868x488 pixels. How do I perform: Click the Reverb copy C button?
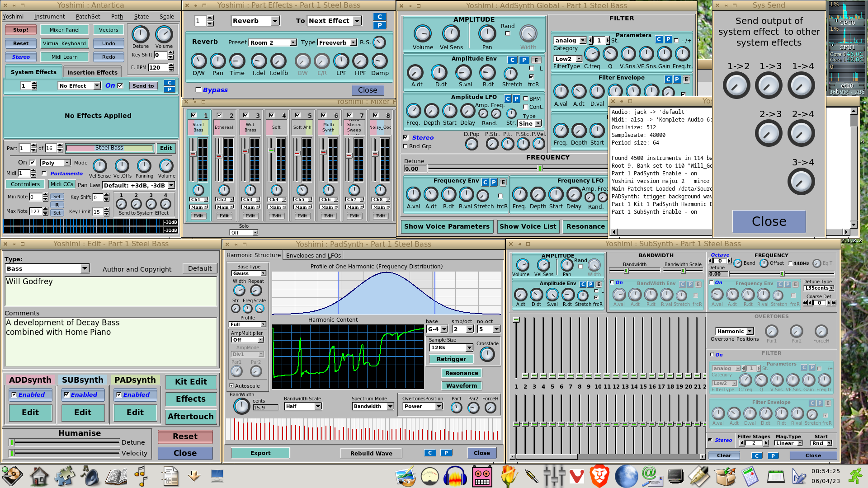379,17
